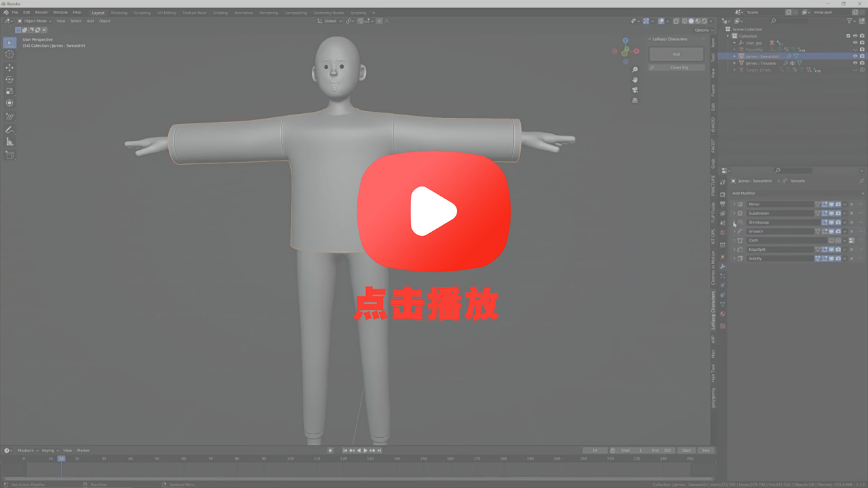The width and height of the screenshot is (868, 488).
Task: Remove the Subdivision modifier with its X
Action: pos(852,213)
